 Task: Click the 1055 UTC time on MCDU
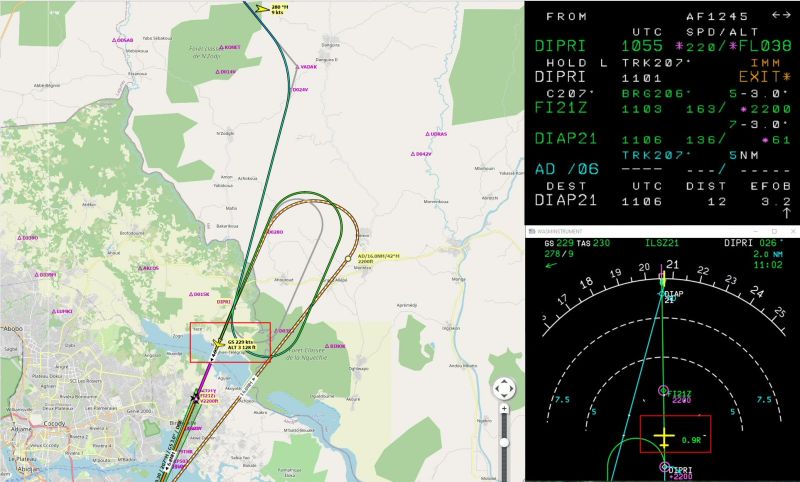pos(642,46)
